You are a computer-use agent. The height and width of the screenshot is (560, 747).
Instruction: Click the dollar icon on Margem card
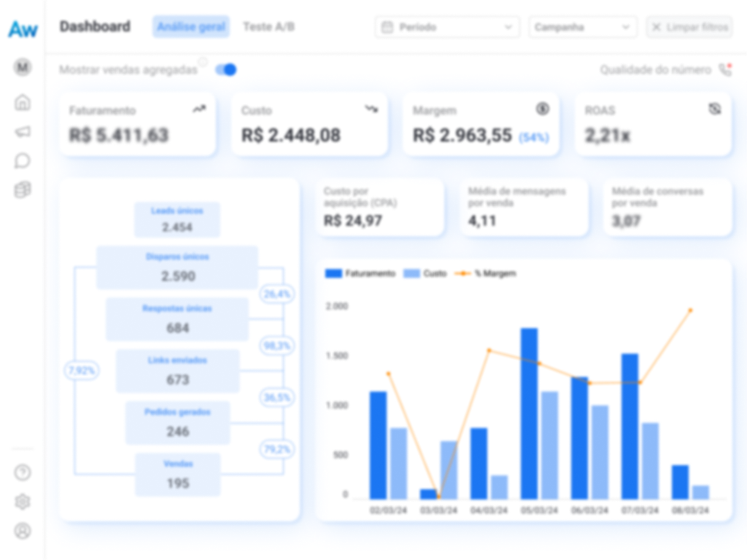point(543,109)
